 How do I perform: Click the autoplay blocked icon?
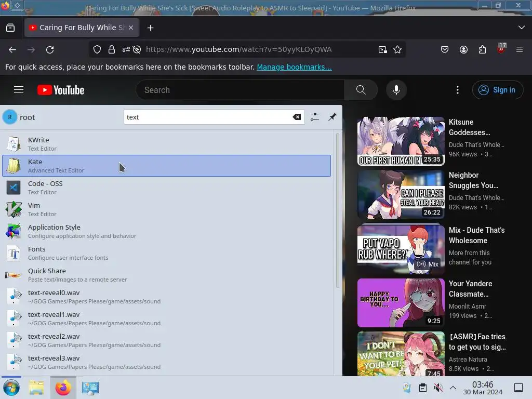(137, 49)
